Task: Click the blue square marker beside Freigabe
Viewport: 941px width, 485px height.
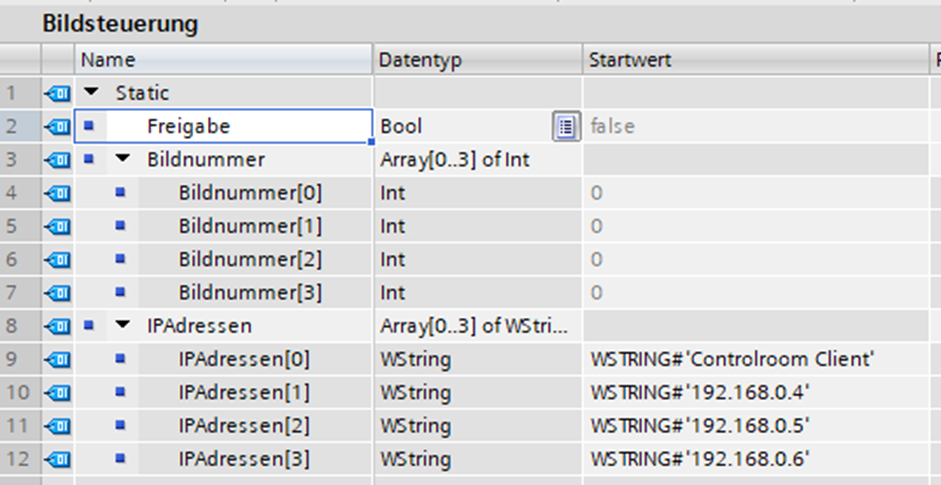Action: coord(89,126)
